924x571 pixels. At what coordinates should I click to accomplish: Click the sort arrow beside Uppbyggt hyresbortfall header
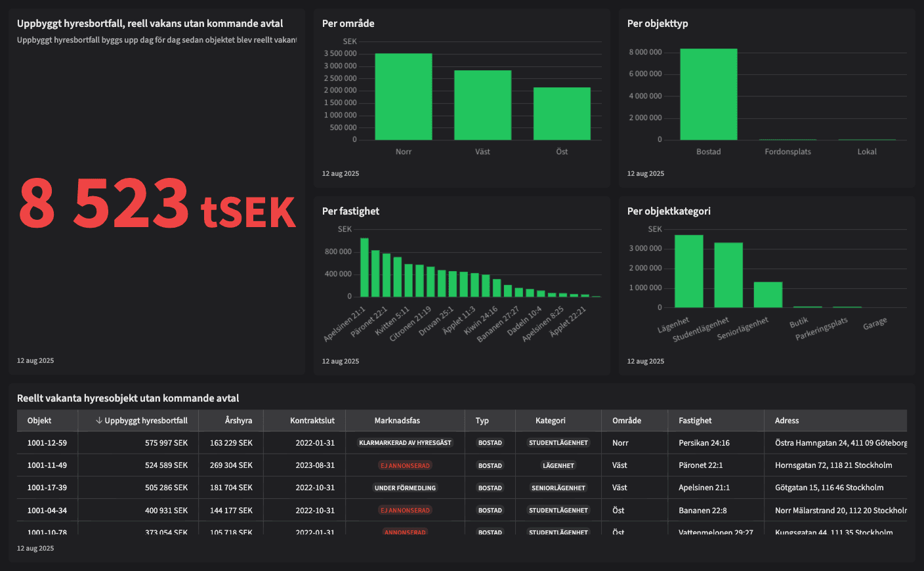pyautogui.click(x=98, y=421)
